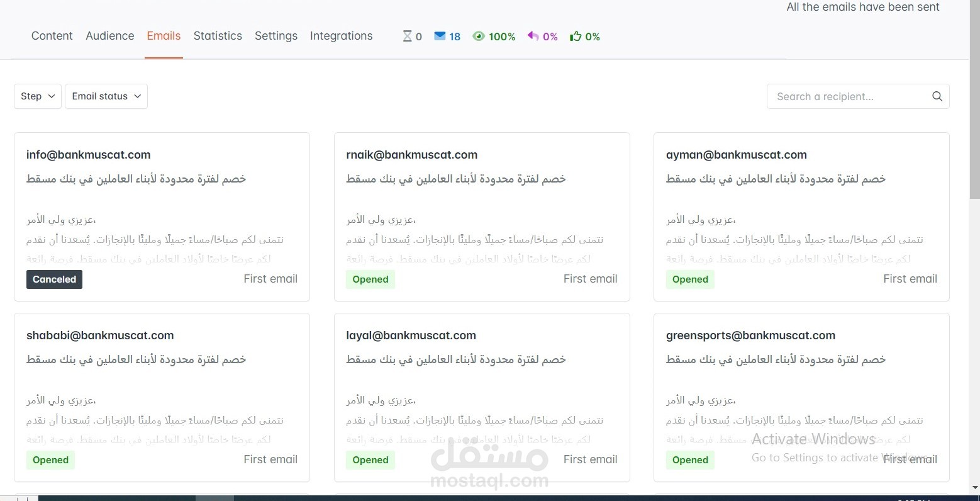980x501 pixels.
Task: Click the vertical page scrollbar thumb
Action: tap(974, 99)
